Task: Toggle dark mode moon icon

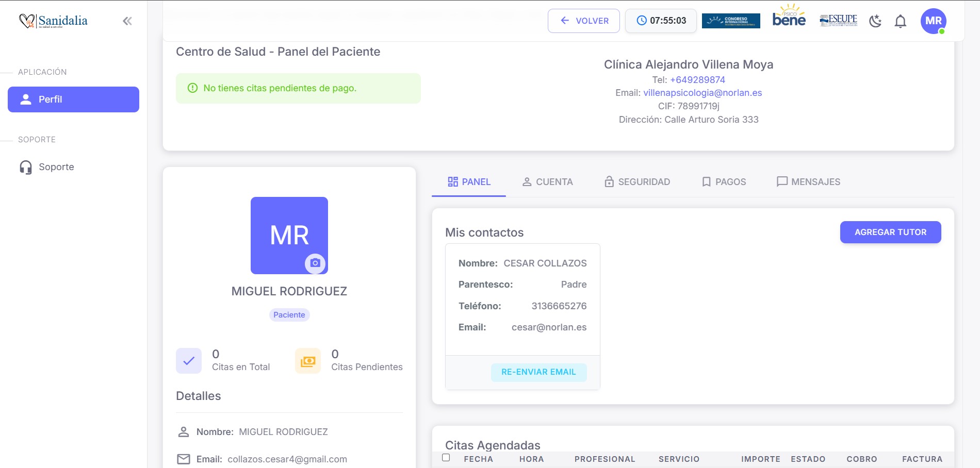Action: pyautogui.click(x=875, y=21)
